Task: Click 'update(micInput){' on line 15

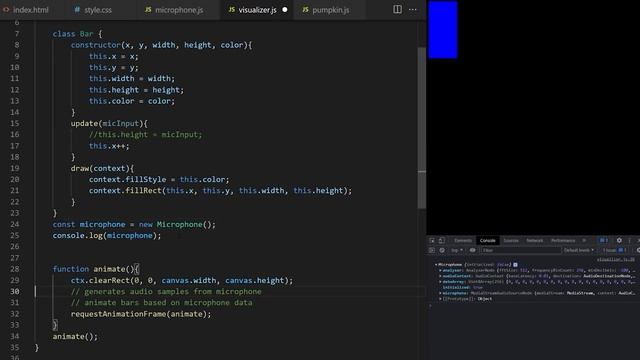Action: 109,123
